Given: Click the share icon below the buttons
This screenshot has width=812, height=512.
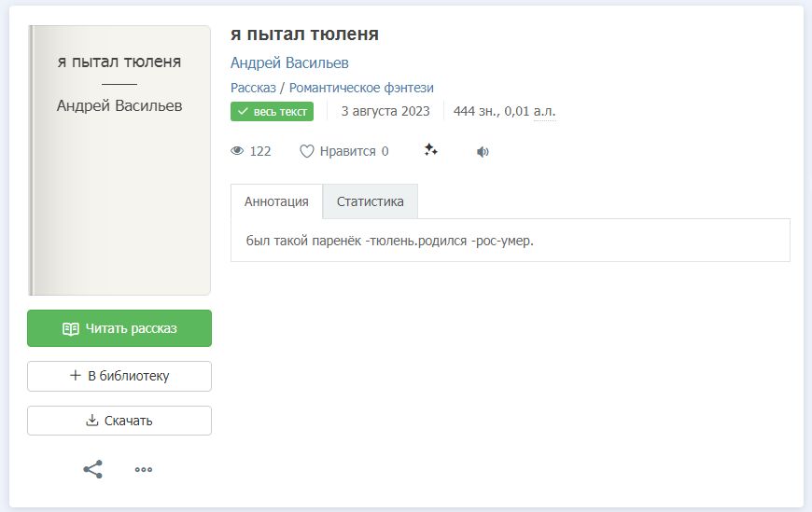Looking at the screenshot, I should coord(93,469).
